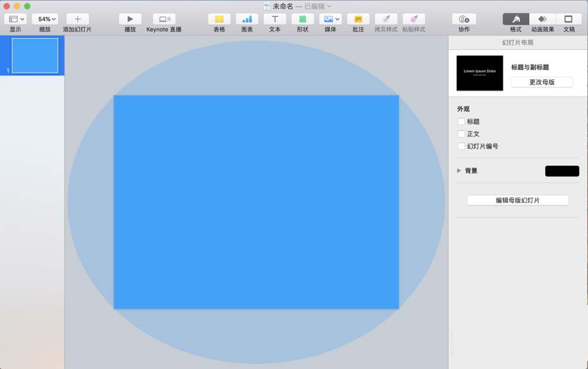This screenshot has width=588, height=369.
Task: Enable the 标题 title checkbox
Action: pyautogui.click(x=461, y=122)
